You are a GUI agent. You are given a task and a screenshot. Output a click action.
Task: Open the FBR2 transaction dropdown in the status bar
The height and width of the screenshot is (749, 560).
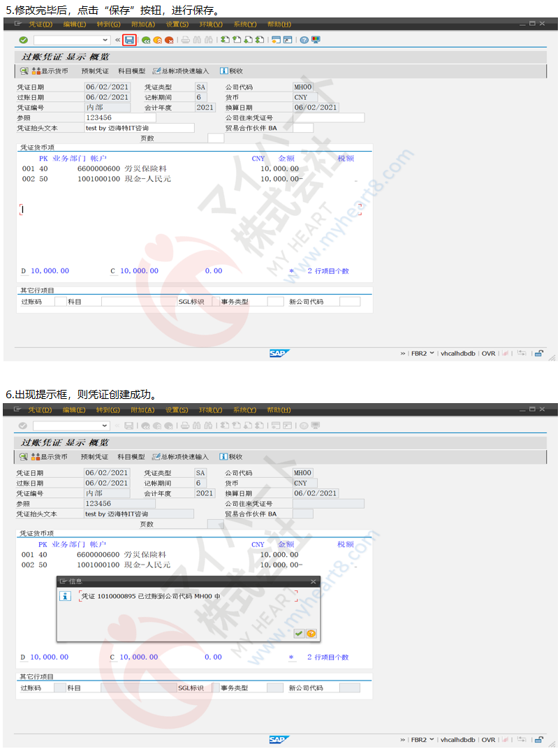pos(431,353)
